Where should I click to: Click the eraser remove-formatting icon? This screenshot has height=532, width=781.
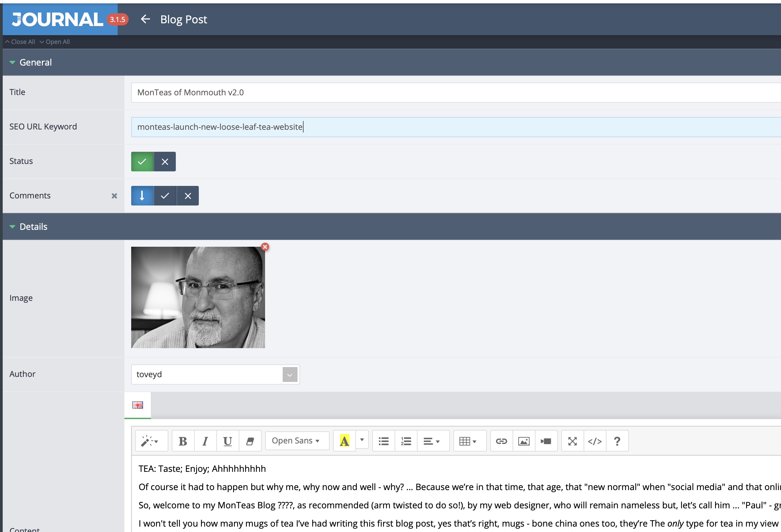tap(250, 441)
